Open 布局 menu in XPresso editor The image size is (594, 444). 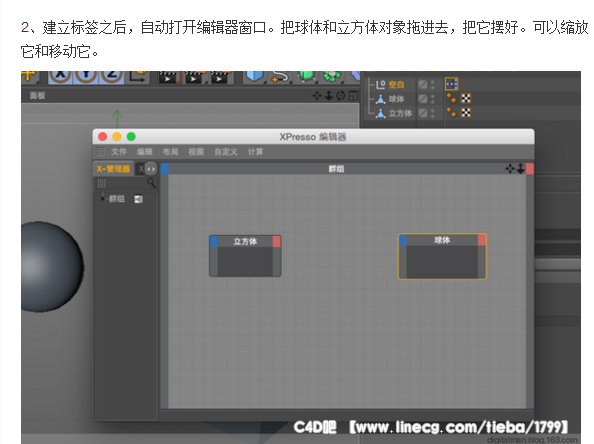tap(170, 152)
